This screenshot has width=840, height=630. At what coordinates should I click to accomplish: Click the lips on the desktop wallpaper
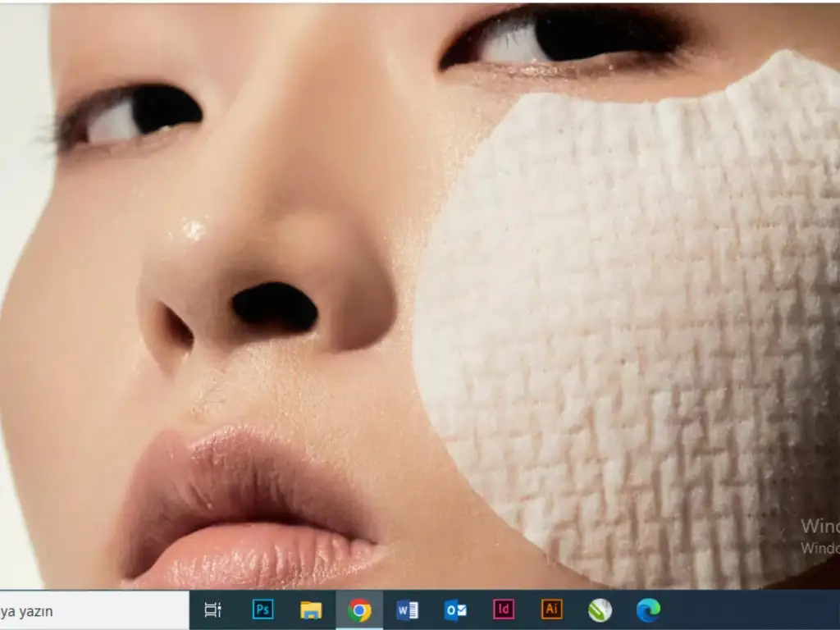click(x=246, y=509)
